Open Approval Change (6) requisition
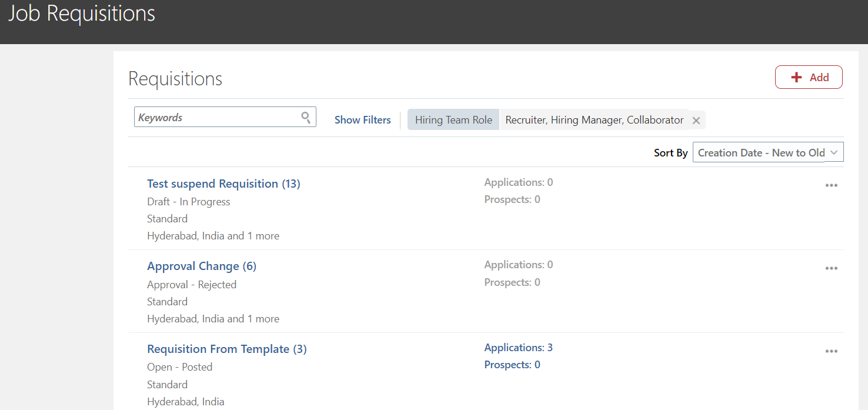The image size is (868, 410). (202, 266)
